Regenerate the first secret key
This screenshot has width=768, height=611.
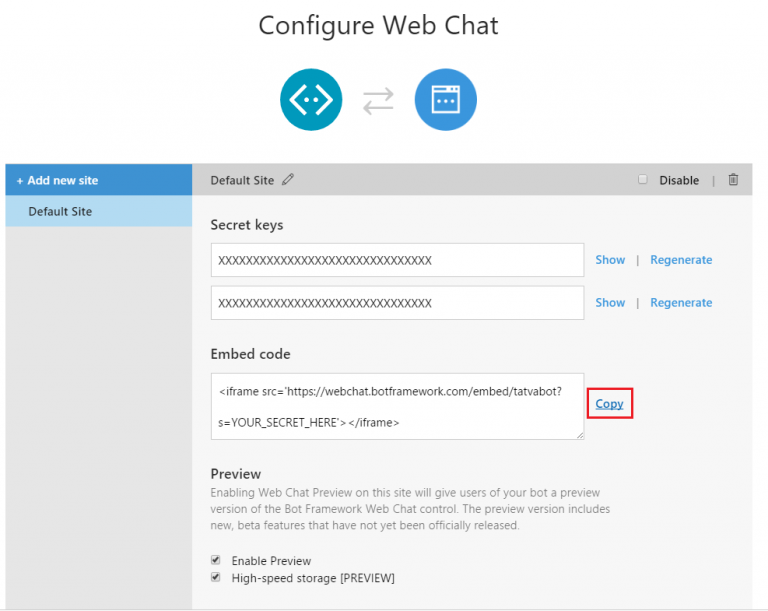(681, 260)
